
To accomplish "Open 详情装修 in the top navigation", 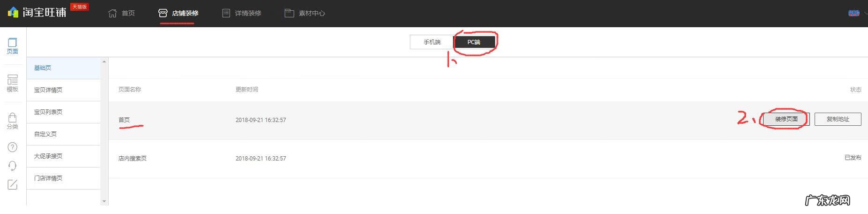I will tap(242, 13).
